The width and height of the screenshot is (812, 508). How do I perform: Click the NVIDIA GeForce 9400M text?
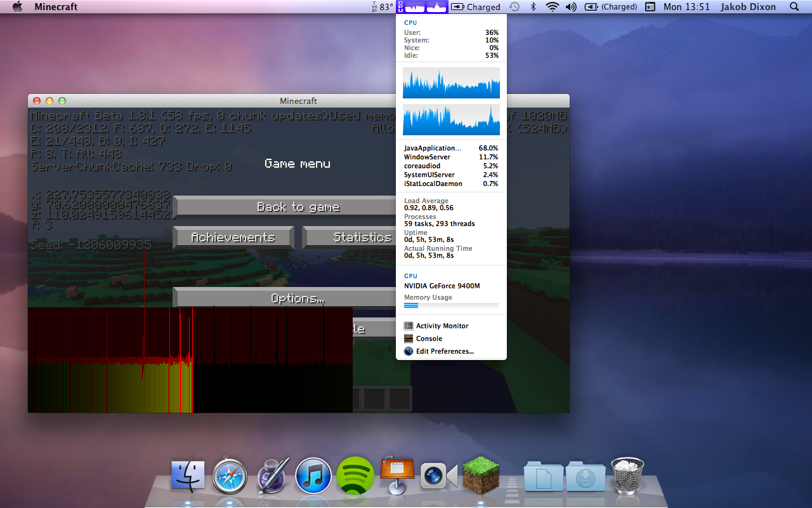click(442, 286)
